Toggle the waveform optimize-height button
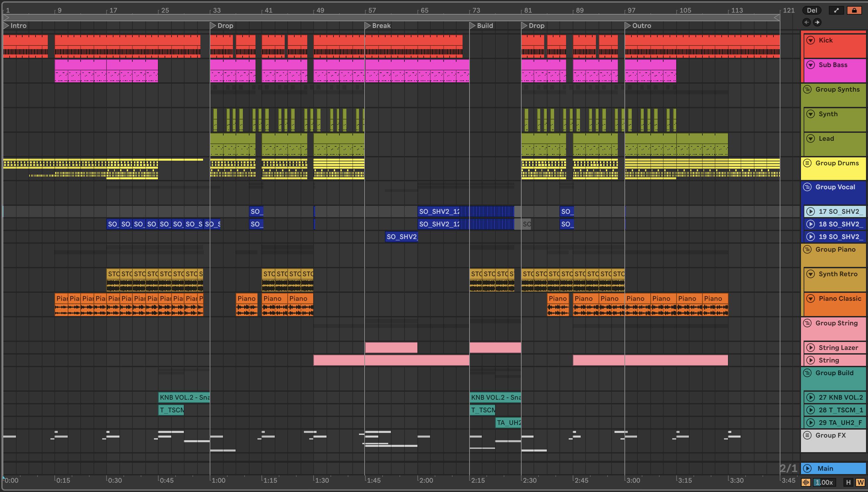The height and width of the screenshot is (492, 868). click(x=806, y=482)
